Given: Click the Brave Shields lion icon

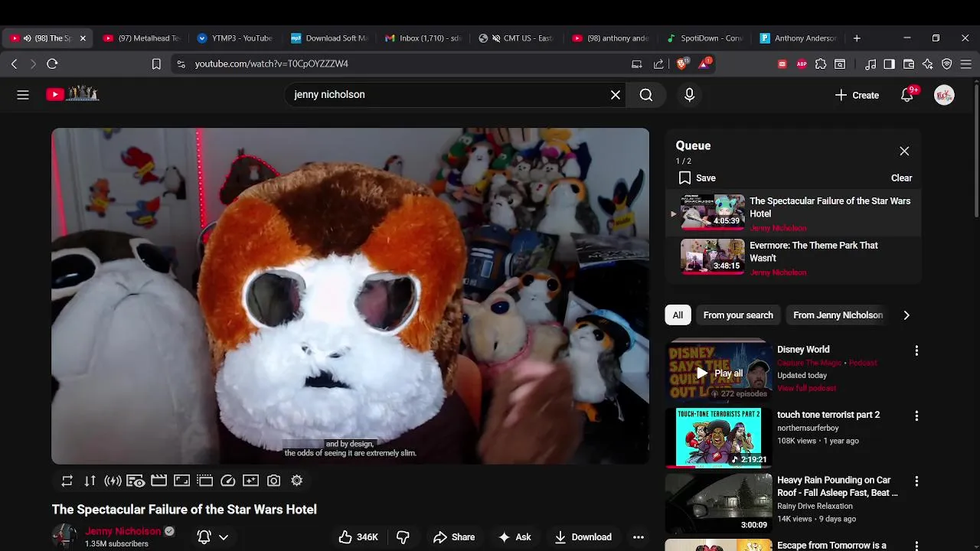Looking at the screenshot, I should point(681,64).
